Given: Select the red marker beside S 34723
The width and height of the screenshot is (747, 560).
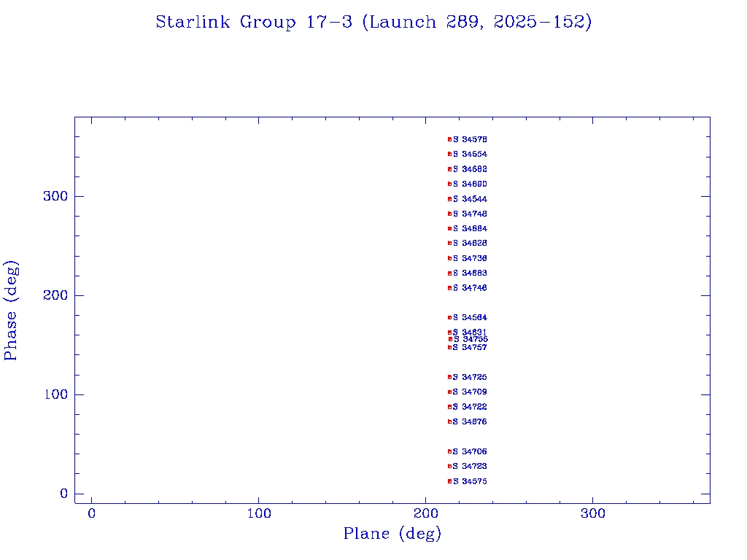Looking at the screenshot, I should (x=450, y=467).
